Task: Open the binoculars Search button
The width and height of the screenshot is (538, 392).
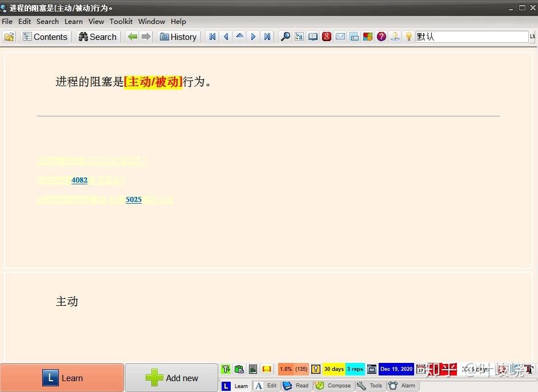Action: coord(98,37)
